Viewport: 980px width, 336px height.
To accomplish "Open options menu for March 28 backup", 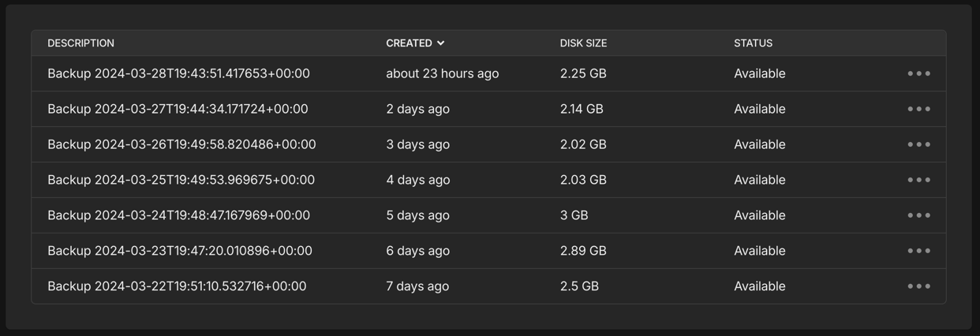I will [x=918, y=73].
